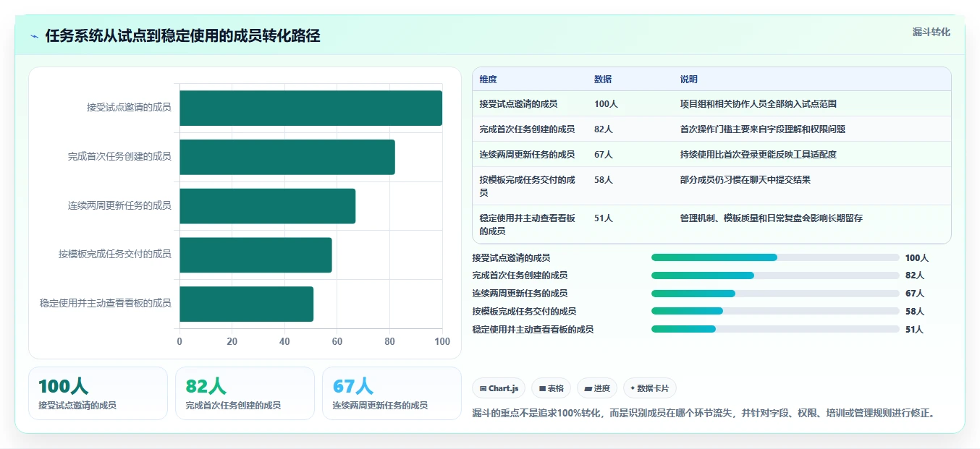
Task: Click the chart y-axis label 按模板完成任务交付的成员
Action: point(115,255)
